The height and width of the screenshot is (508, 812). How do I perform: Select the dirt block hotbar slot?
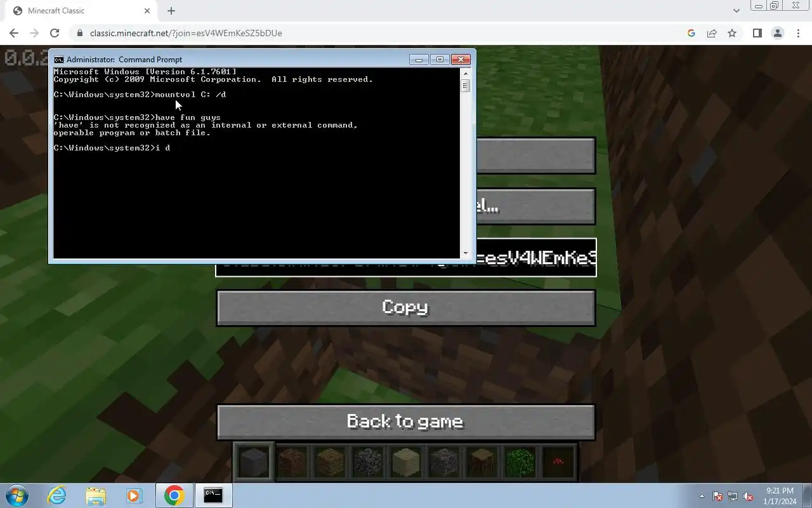point(292,462)
